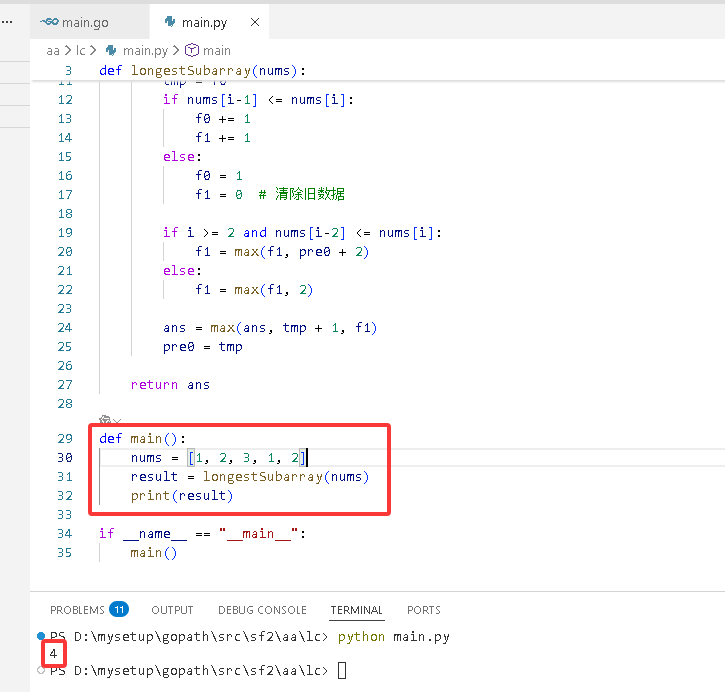Viewport: 725px width, 692px height.
Task: Click the sticky header def longestSubarray line
Action: pos(202,71)
